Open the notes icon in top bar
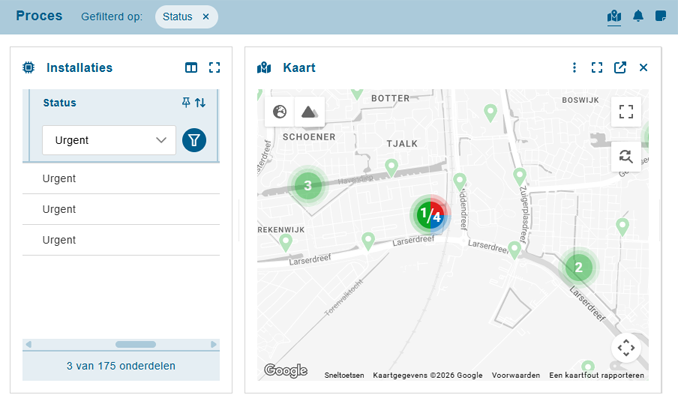Screen dimensions: 678x401 coord(661,16)
